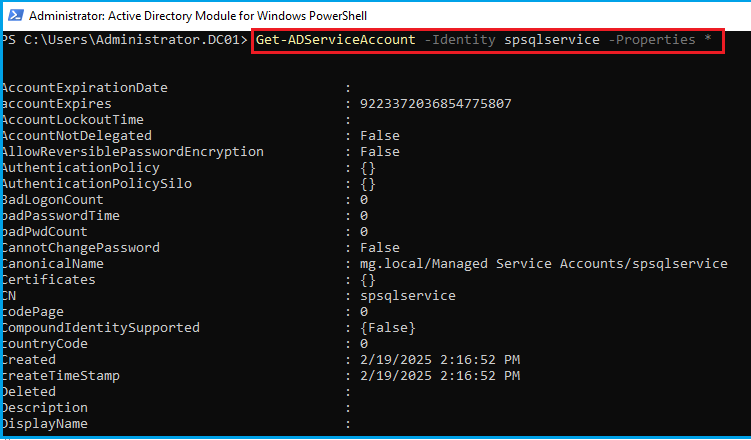The height and width of the screenshot is (440, 751).
Task: Click the AccountNotDelegated property name
Action: coord(77,136)
